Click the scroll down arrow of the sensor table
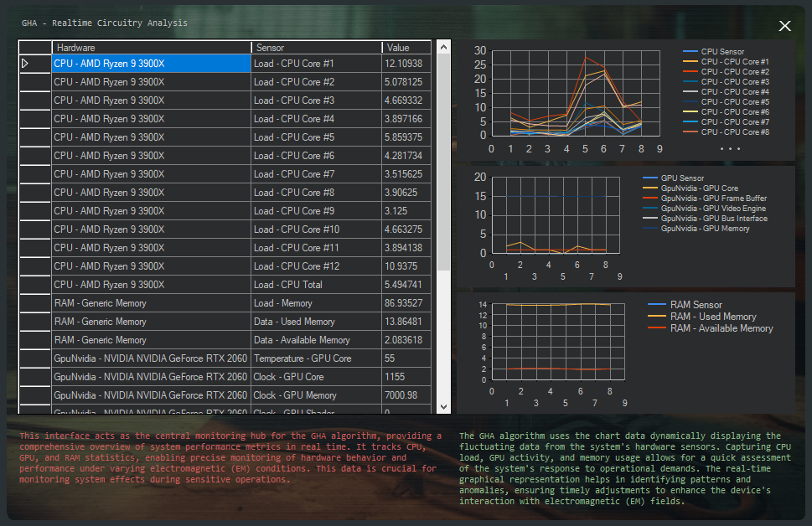The height and width of the screenshot is (526, 812). 443,407
